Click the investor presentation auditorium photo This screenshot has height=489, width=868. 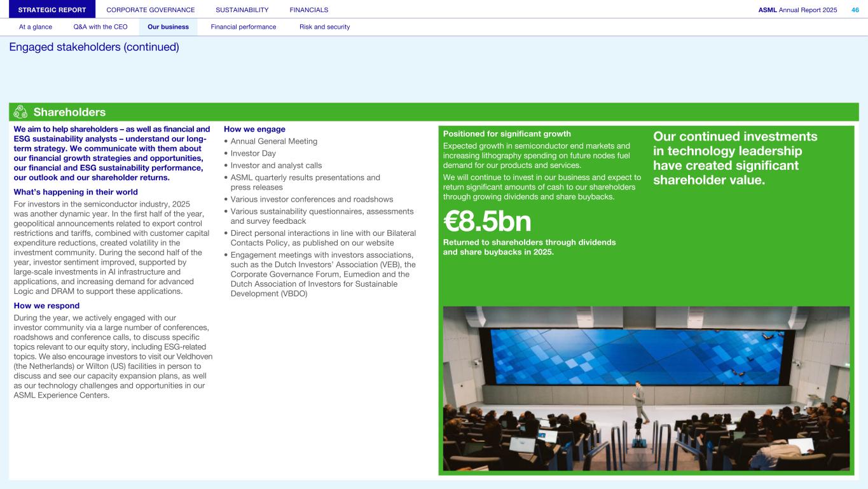point(646,388)
